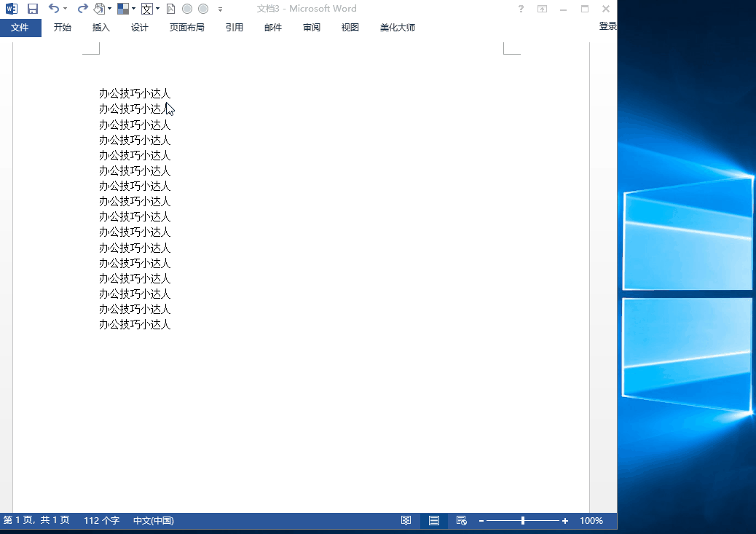Viewport: 756px width, 534px height.
Task: Redo the last action
Action: 82,9
